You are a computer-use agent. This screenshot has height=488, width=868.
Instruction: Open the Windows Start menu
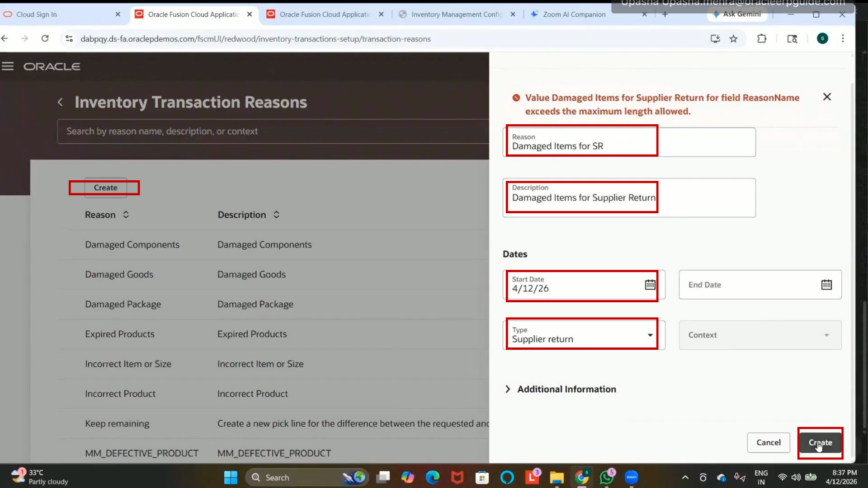(231, 477)
